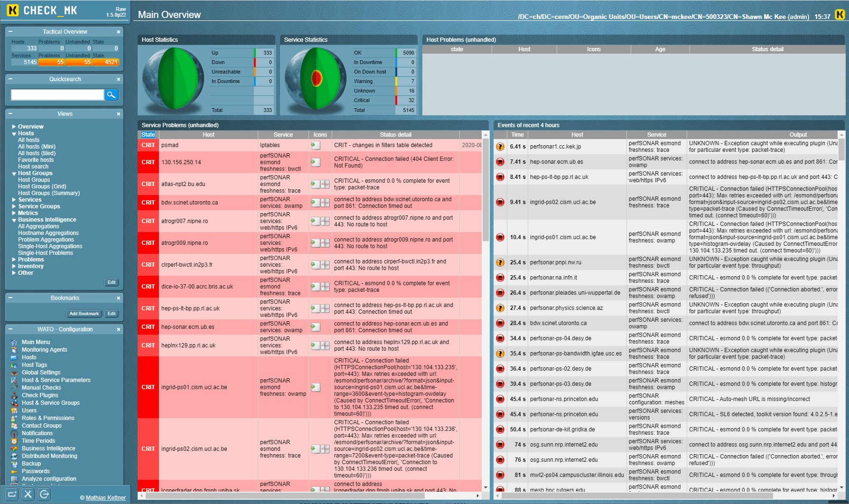Image resolution: width=849 pixels, height=504 pixels.
Task: Click the Host & Service Parameters icon
Action: click(14, 380)
